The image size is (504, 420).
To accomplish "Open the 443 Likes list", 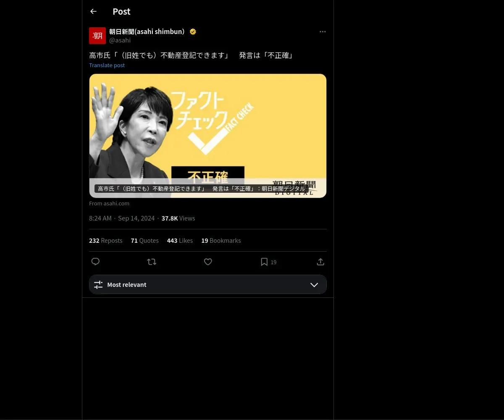I will (x=180, y=241).
